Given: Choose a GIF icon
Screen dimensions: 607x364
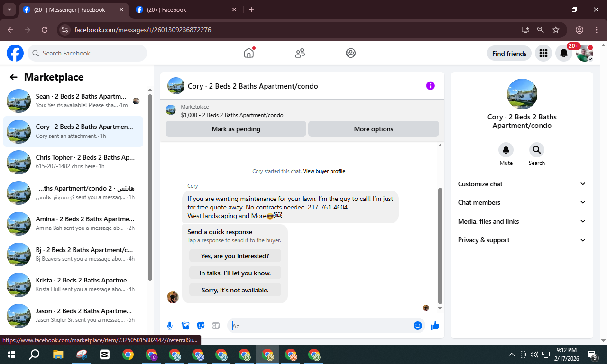Looking at the screenshot, I should (x=216, y=326).
